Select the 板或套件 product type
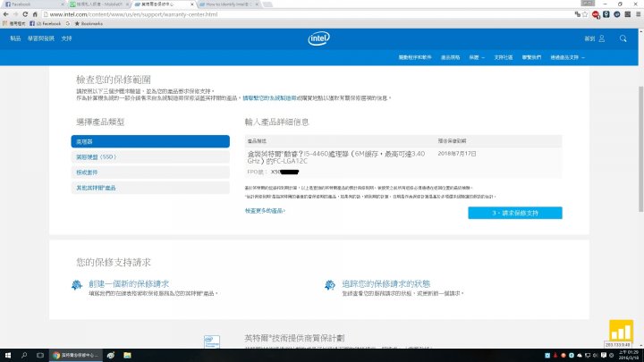 pyautogui.click(x=150, y=173)
